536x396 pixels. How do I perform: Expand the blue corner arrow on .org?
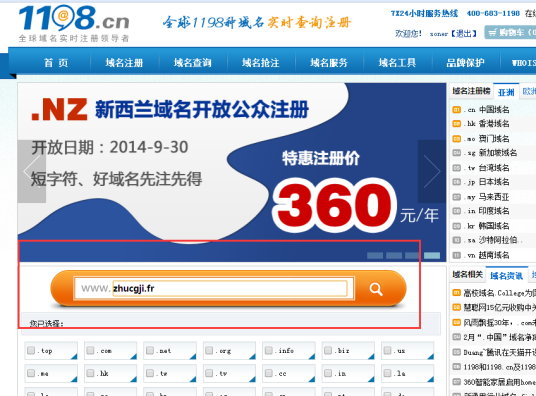pyautogui.click(x=253, y=357)
